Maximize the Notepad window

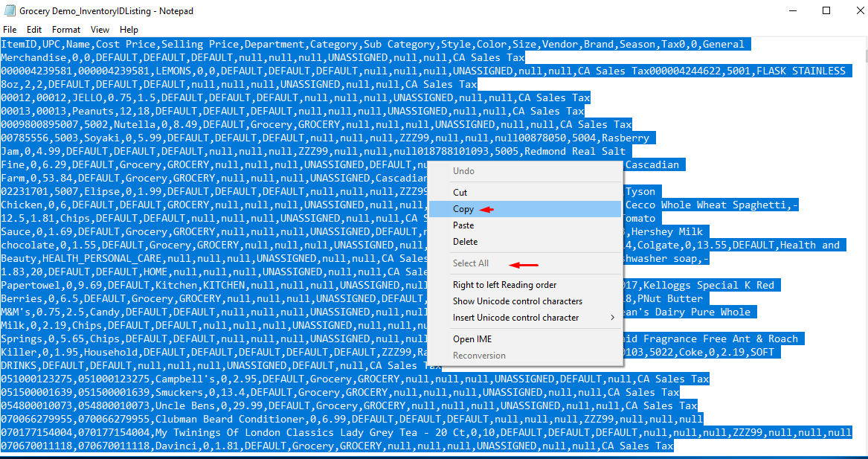click(x=826, y=10)
